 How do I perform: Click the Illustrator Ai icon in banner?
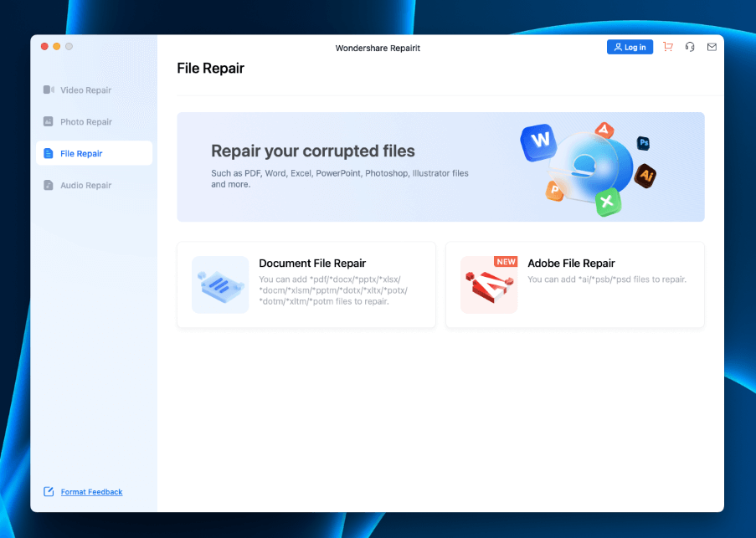pos(645,176)
